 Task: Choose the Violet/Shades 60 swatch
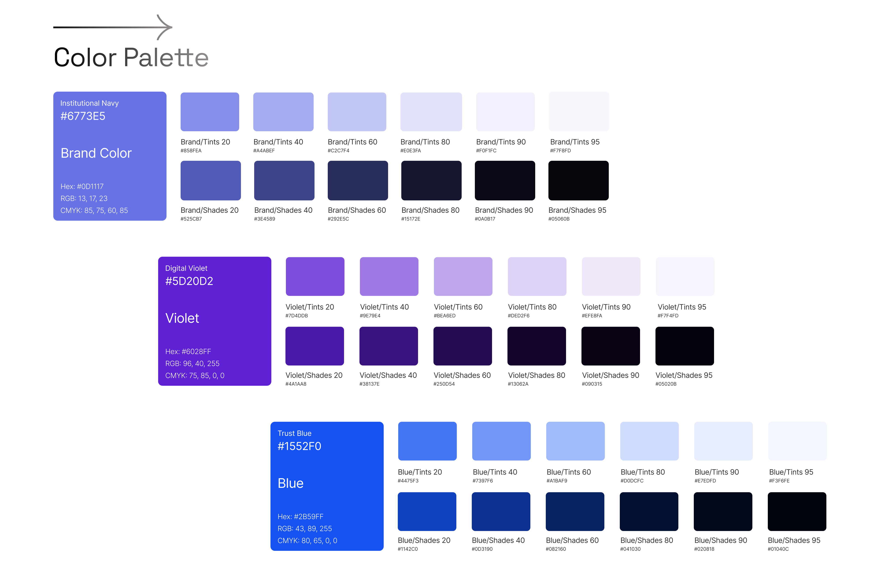463,346
